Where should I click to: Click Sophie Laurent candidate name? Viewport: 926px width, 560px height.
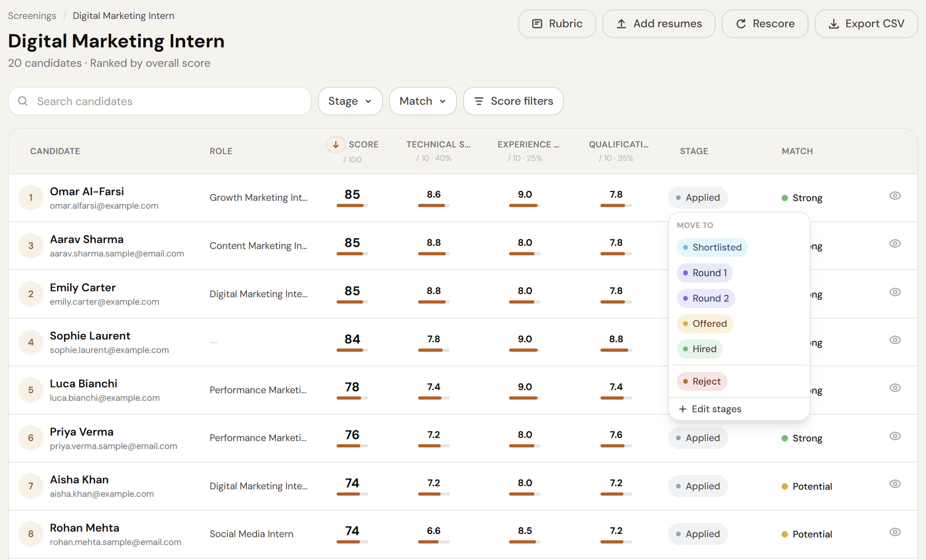pyautogui.click(x=90, y=336)
